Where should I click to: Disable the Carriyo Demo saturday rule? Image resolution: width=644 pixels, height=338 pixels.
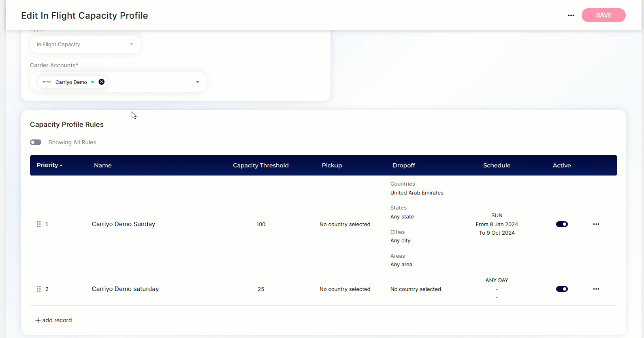[561, 289]
